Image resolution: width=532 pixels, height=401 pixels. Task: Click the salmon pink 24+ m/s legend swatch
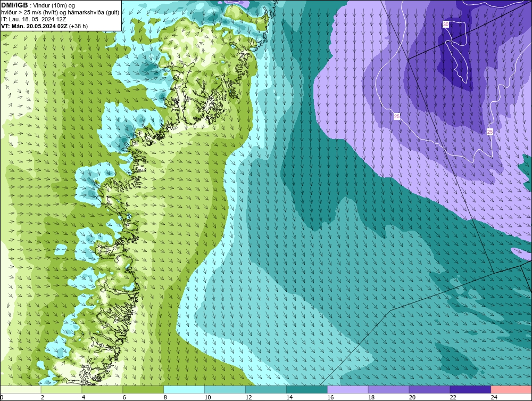pos(511,389)
